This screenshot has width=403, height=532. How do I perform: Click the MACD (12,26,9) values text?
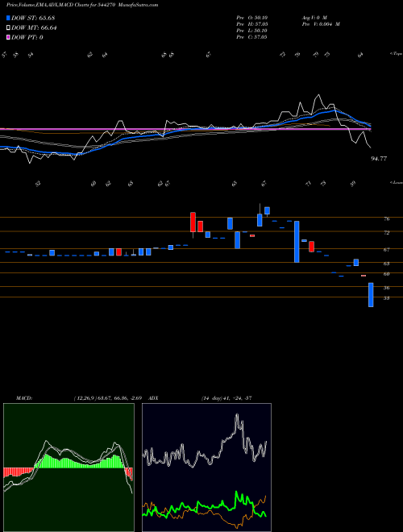(110, 397)
